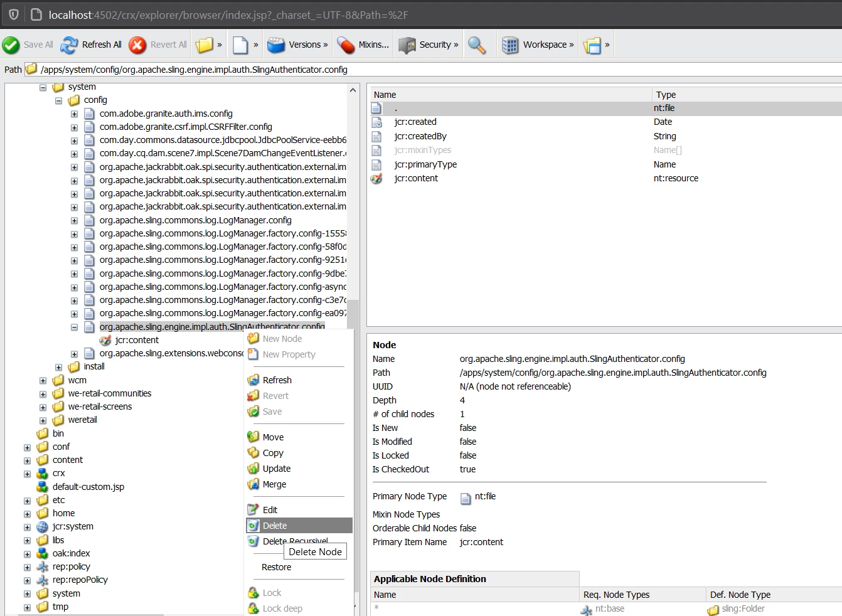Image resolution: width=842 pixels, height=616 pixels.
Task: Expand the content folder
Action: click(27, 460)
